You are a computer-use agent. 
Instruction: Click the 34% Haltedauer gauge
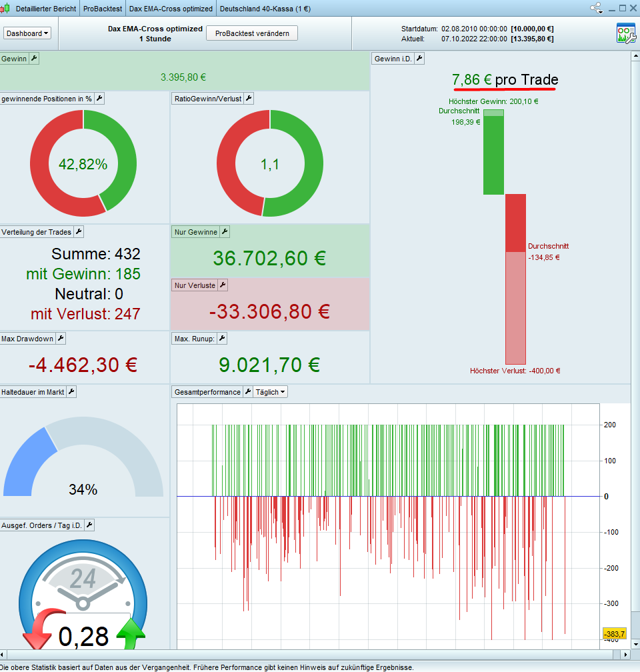83,457
